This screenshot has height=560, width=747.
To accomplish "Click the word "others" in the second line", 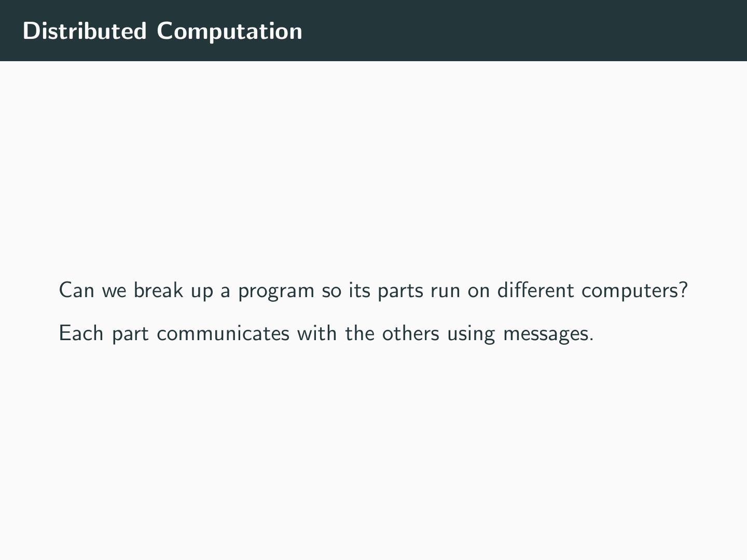I will click(x=411, y=333).
